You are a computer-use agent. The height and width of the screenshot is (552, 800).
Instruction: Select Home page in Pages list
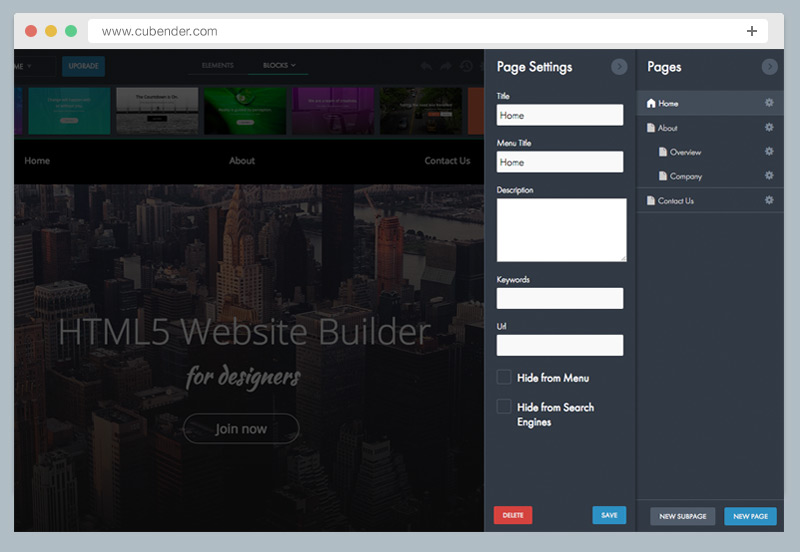point(710,103)
